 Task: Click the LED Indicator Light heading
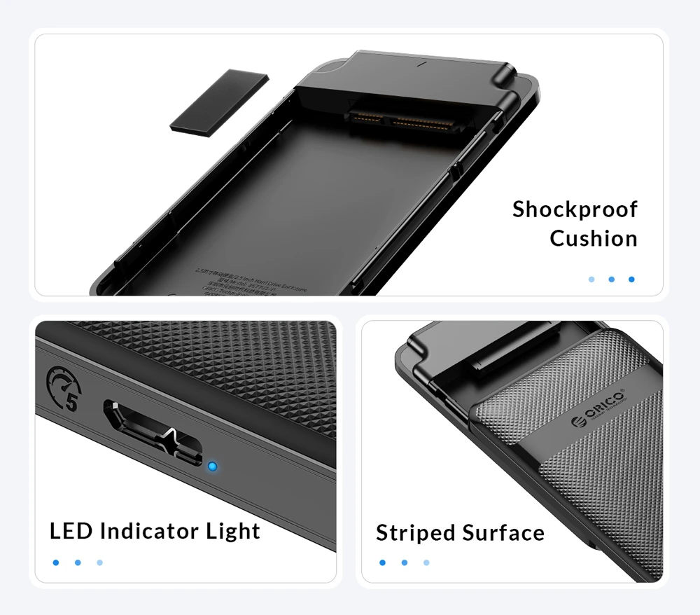[155, 531]
